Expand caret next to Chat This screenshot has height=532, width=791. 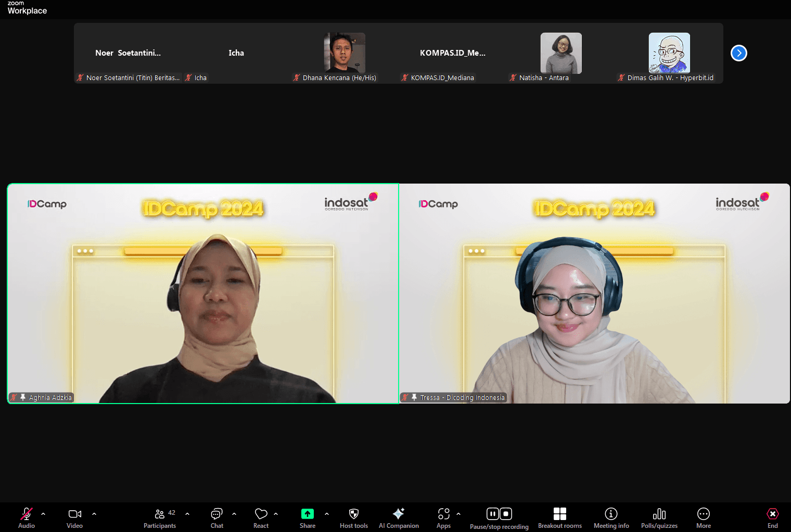tap(234, 514)
